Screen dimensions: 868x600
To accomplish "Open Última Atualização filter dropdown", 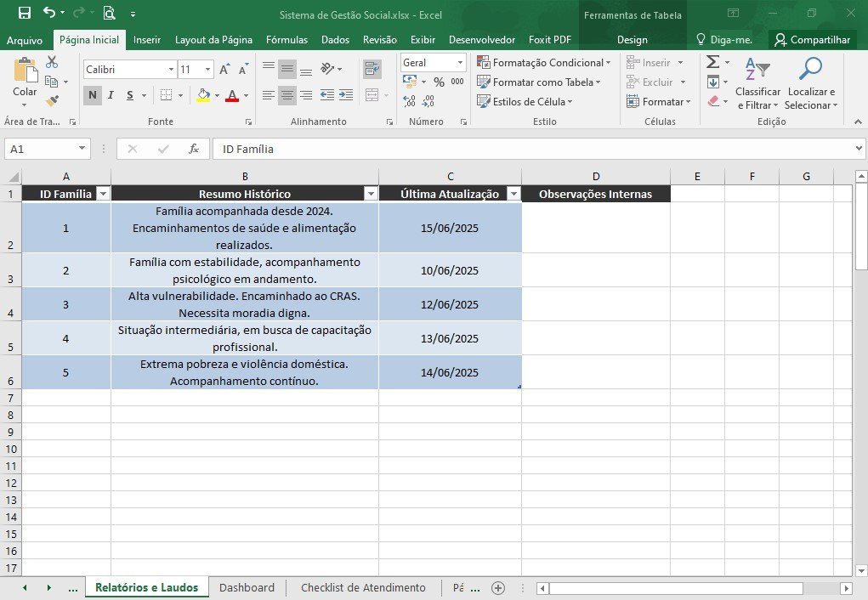I will point(513,194).
